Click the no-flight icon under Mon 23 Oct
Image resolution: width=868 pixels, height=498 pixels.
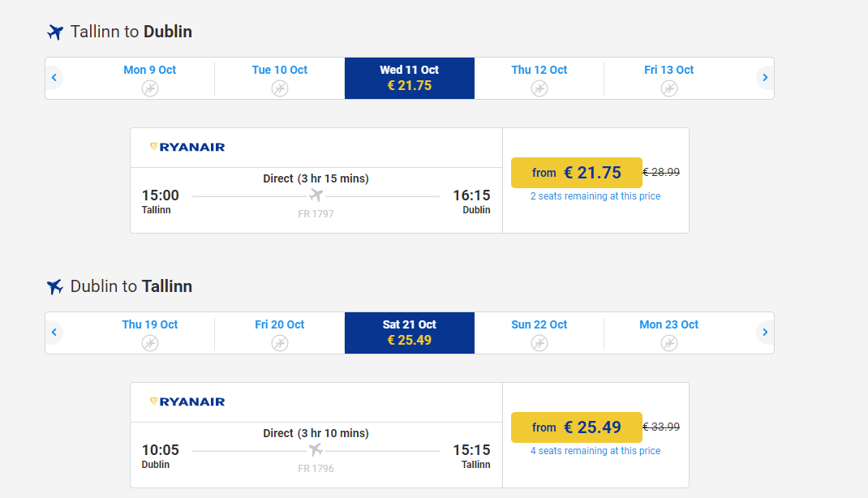[669, 343]
